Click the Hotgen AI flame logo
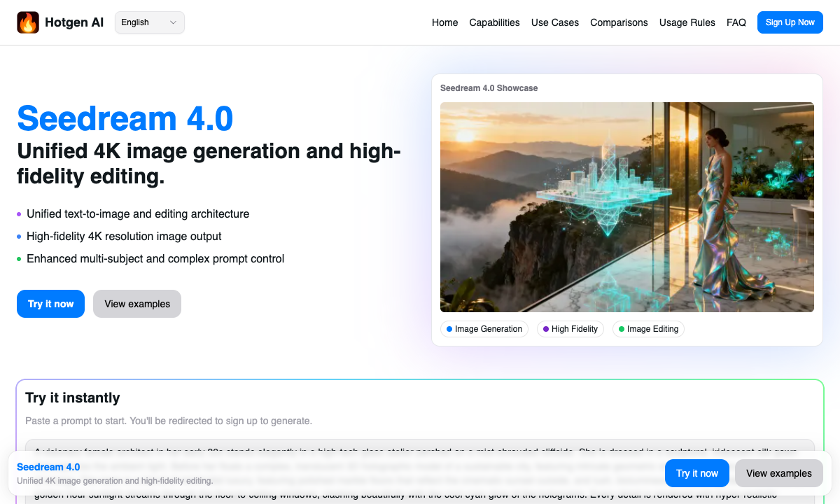 pyautogui.click(x=28, y=22)
